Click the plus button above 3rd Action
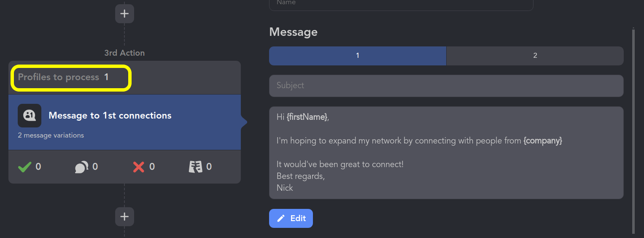This screenshot has width=644, height=238. pos(124,14)
